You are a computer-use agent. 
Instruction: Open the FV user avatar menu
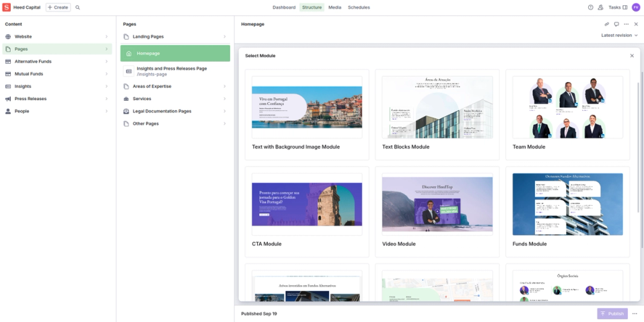(x=636, y=7)
